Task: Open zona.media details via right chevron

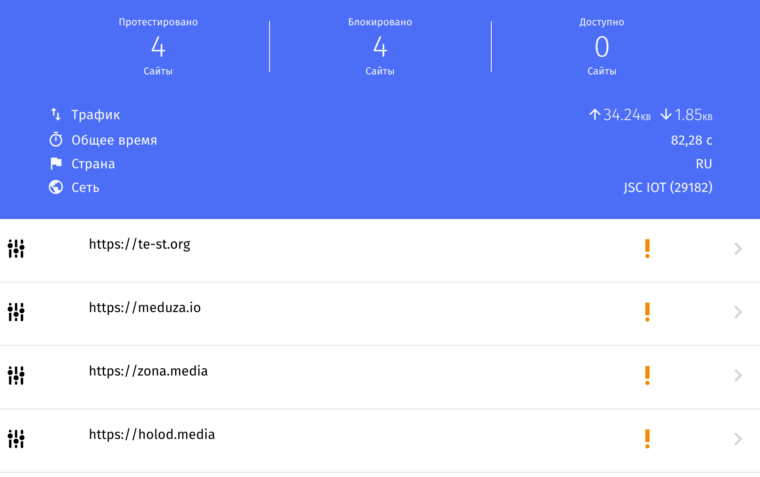Action: coord(738,375)
